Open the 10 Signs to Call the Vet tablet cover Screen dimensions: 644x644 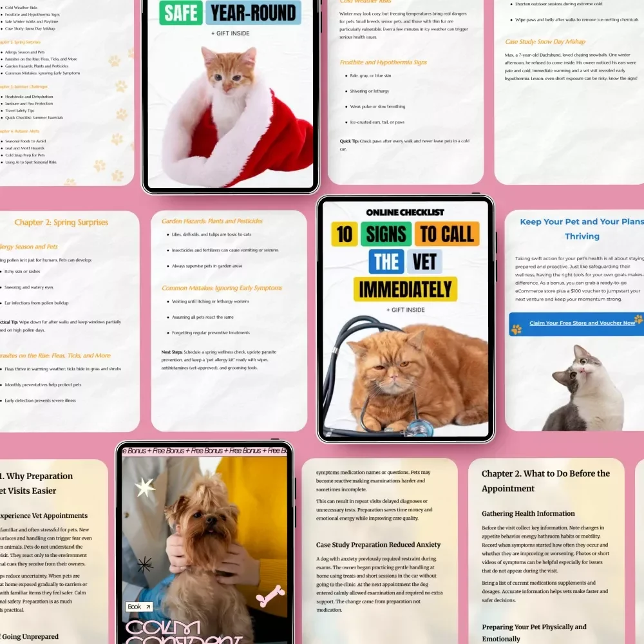[405, 319]
